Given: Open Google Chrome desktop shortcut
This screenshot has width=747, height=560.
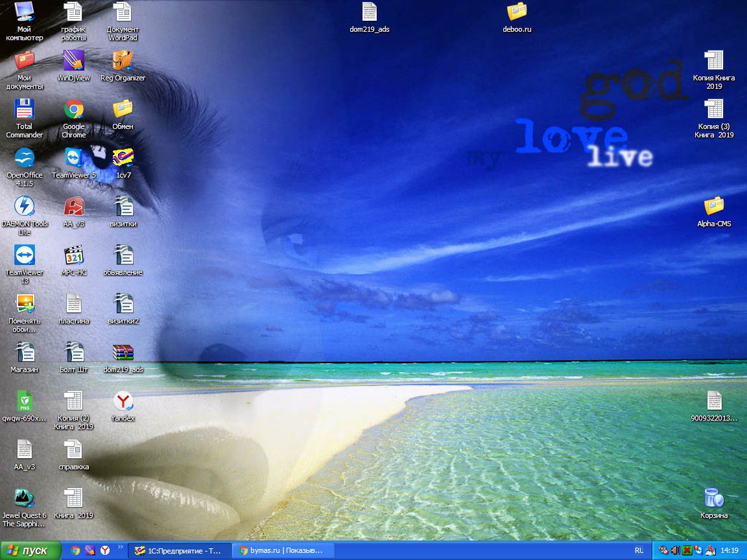Looking at the screenshot, I should click(73, 110).
